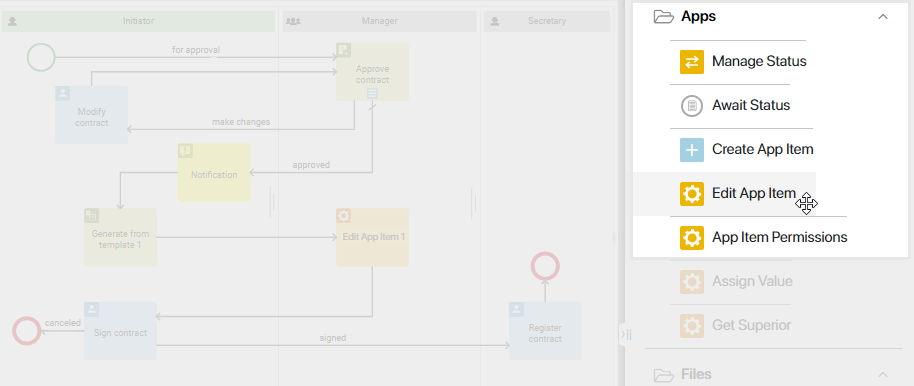The image size is (914, 386).
Task: Select the Secretary swimlane header
Action: [547, 21]
